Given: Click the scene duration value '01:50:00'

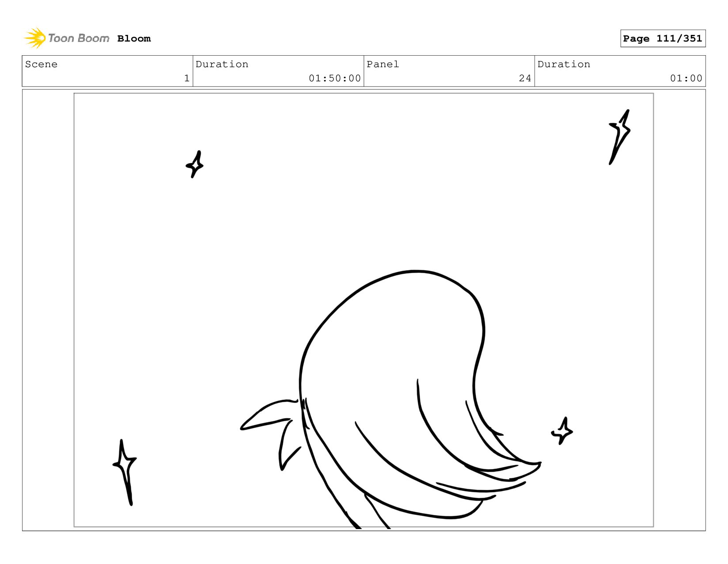Looking at the screenshot, I should pos(335,78).
